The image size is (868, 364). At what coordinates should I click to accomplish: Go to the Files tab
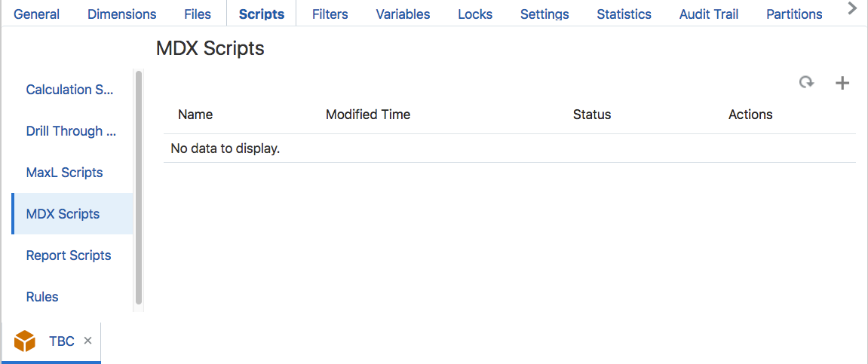click(198, 14)
